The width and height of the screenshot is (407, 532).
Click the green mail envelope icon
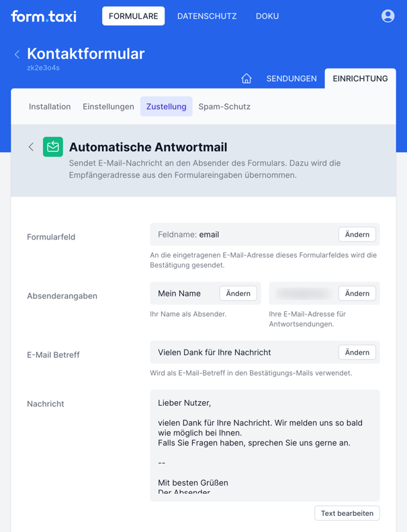53,147
